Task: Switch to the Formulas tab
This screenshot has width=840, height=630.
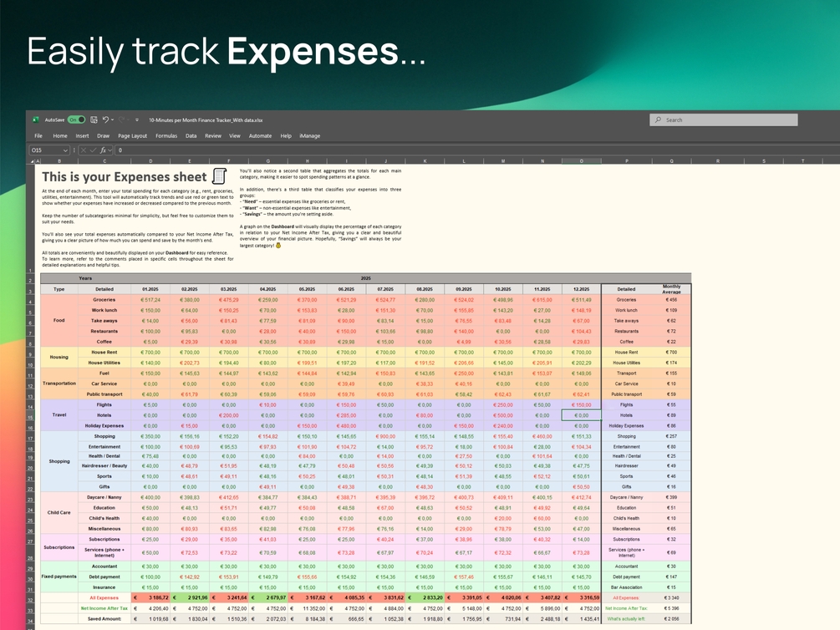Action: click(166, 135)
